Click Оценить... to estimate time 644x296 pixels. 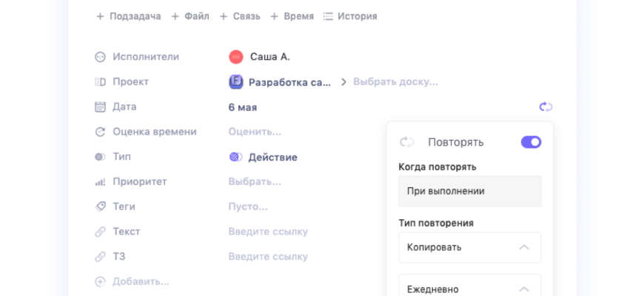(255, 132)
